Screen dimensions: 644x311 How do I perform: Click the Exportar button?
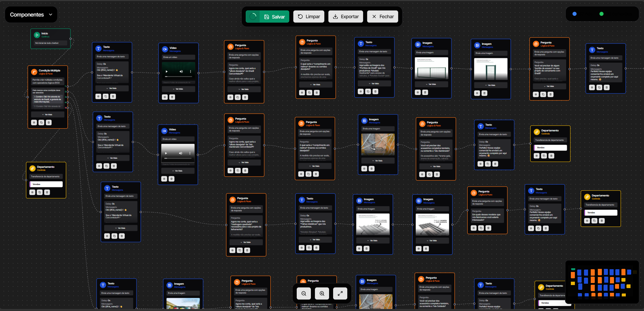[x=346, y=17]
